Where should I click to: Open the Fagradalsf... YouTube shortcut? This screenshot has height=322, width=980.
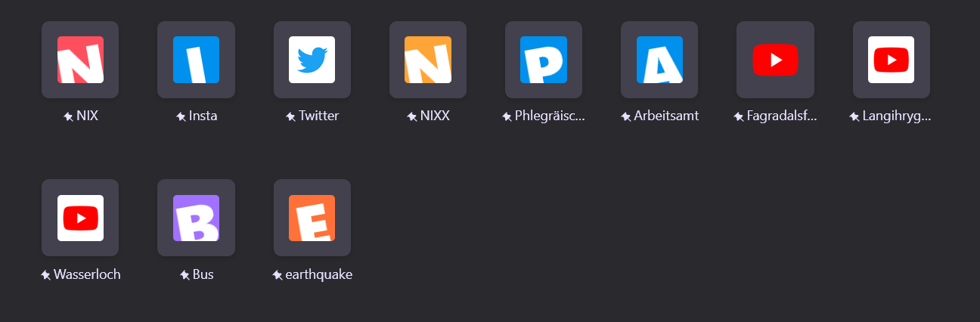[x=775, y=60]
